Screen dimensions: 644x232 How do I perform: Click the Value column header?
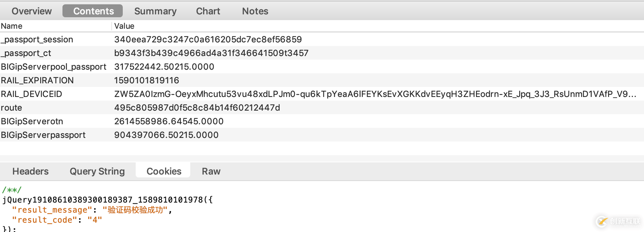click(124, 26)
